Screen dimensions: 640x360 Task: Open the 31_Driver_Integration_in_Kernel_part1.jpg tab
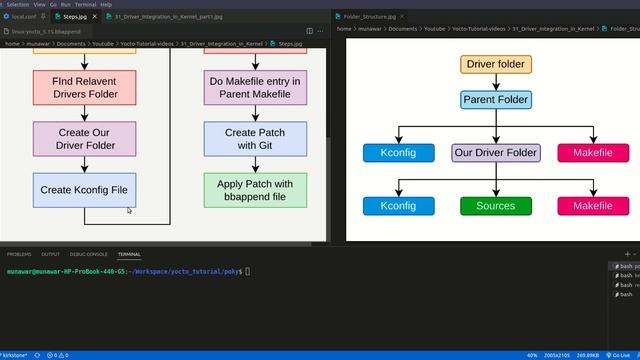click(x=168, y=17)
